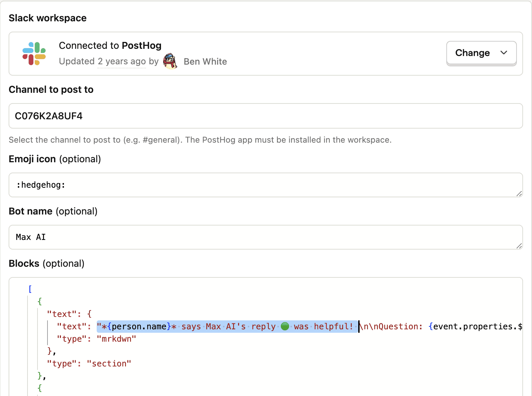
Task: Open the Change dropdown for Slack workspace
Action: coord(481,53)
